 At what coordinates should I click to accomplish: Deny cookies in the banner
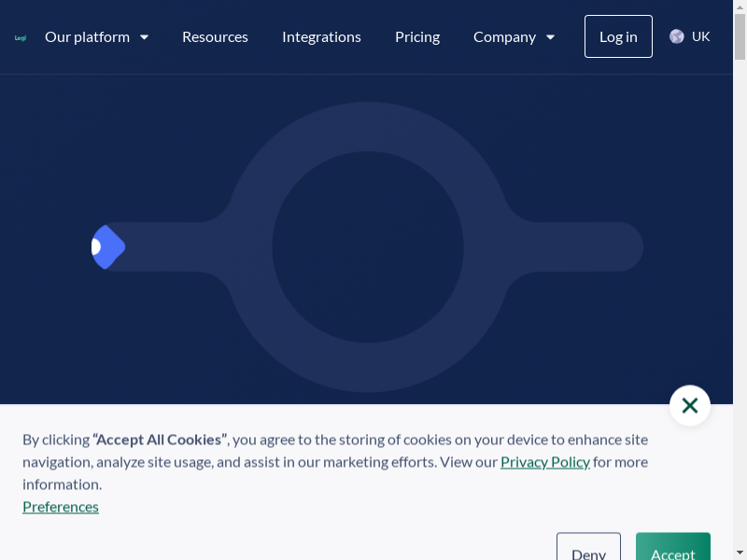click(x=588, y=549)
